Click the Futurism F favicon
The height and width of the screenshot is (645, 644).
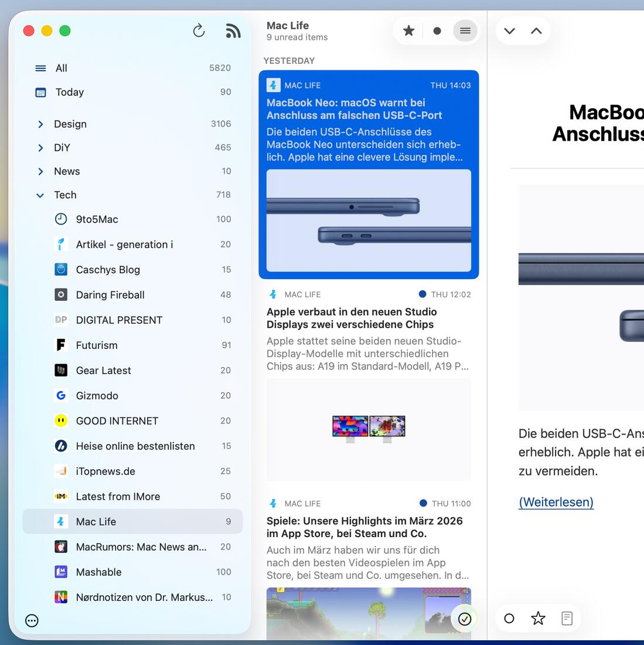click(x=61, y=345)
